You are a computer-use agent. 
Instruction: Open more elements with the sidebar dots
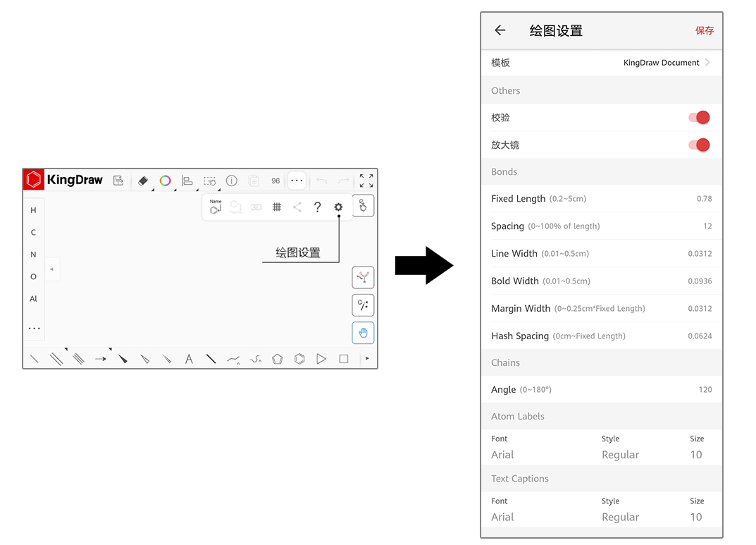[35, 329]
